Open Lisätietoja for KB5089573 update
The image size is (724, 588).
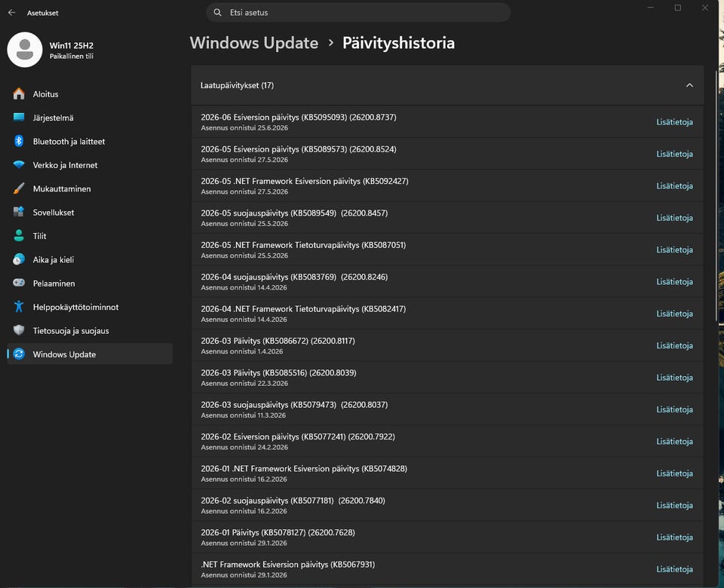tap(674, 154)
